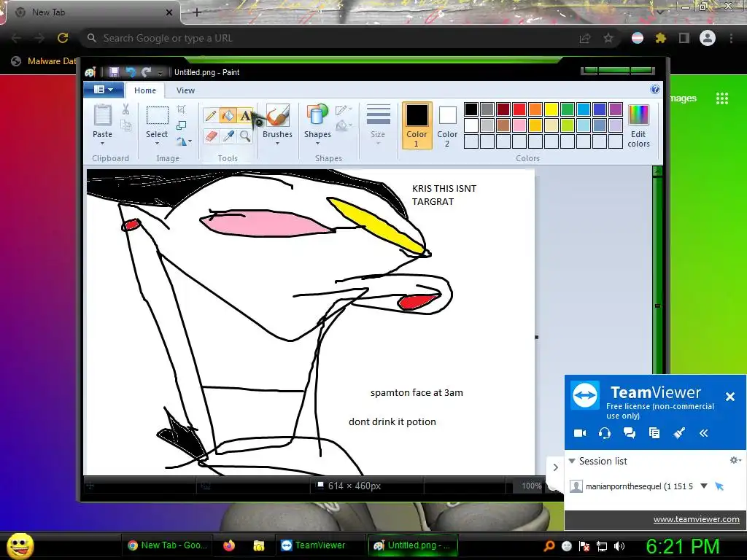Pick the pink color swatch
The width and height of the screenshot is (747, 560).
(519, 125)
